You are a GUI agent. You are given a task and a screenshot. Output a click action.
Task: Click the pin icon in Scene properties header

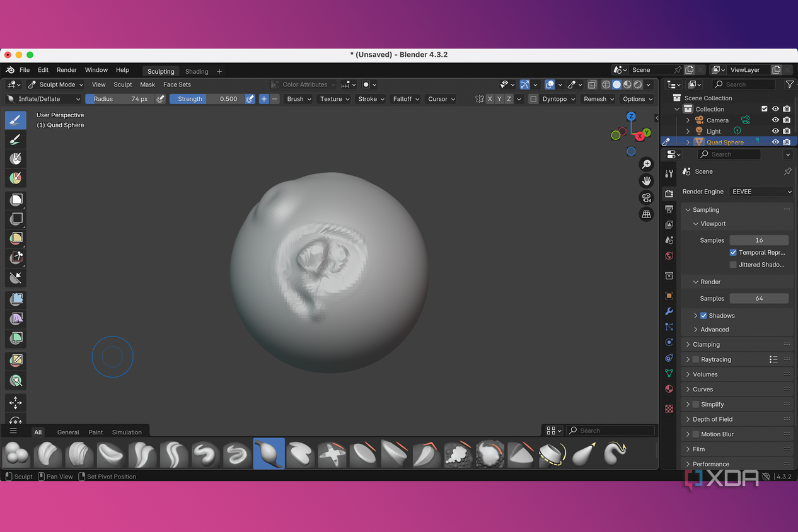(x=787, y=171)
